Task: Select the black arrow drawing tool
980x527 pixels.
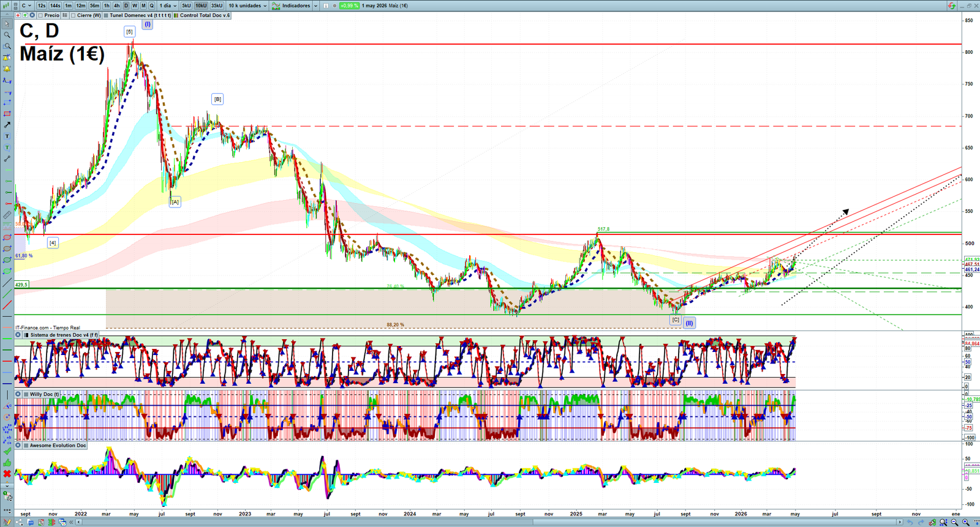Action: tap(7, 125)
